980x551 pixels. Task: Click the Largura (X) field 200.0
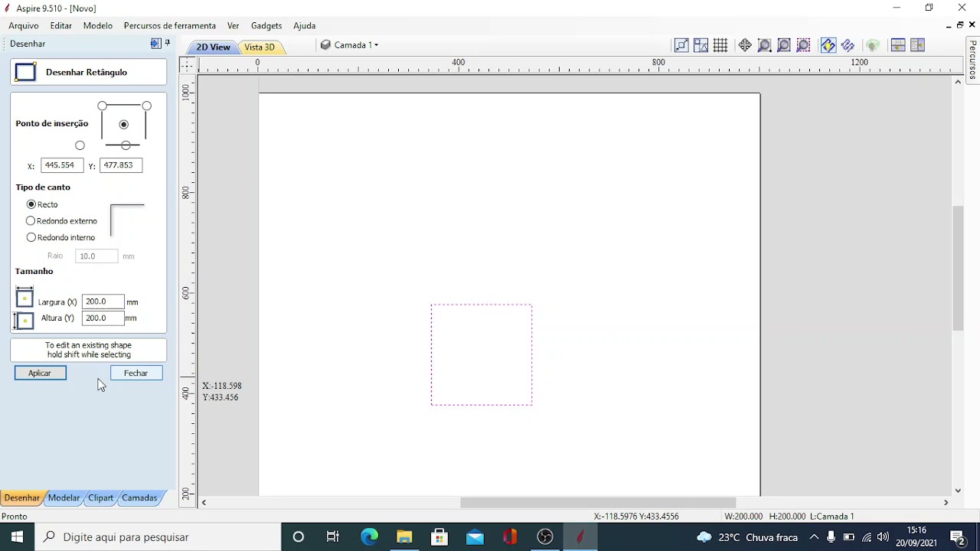(x=103, y=302)
